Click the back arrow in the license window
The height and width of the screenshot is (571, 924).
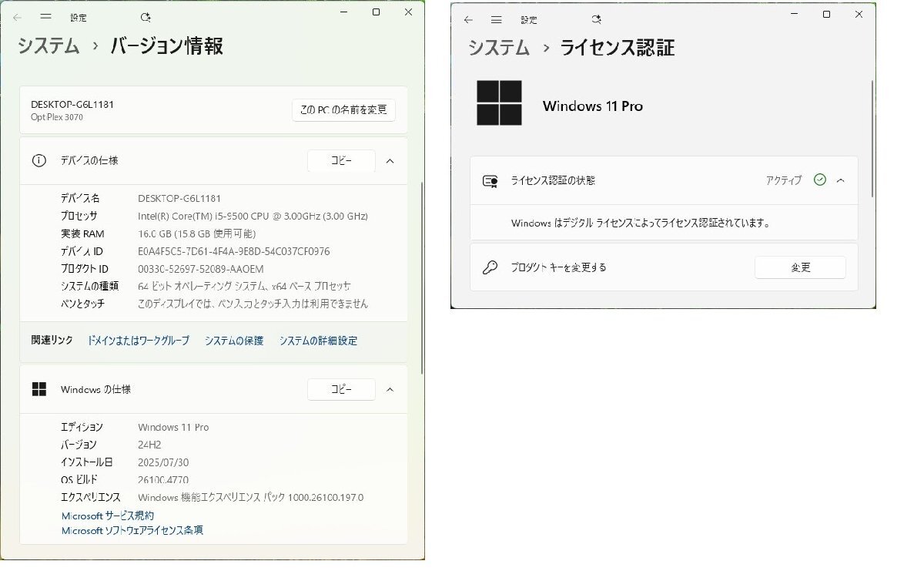point(467,18)
